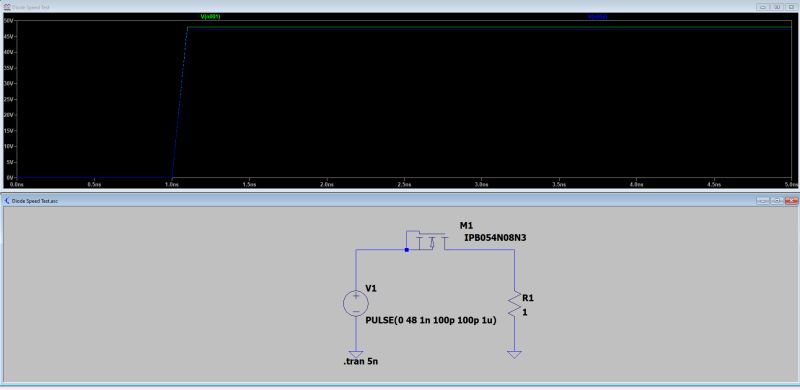The image size is (800, 390).
Task: Click the 0V vertical axis label
Action: tap(9, 177)
